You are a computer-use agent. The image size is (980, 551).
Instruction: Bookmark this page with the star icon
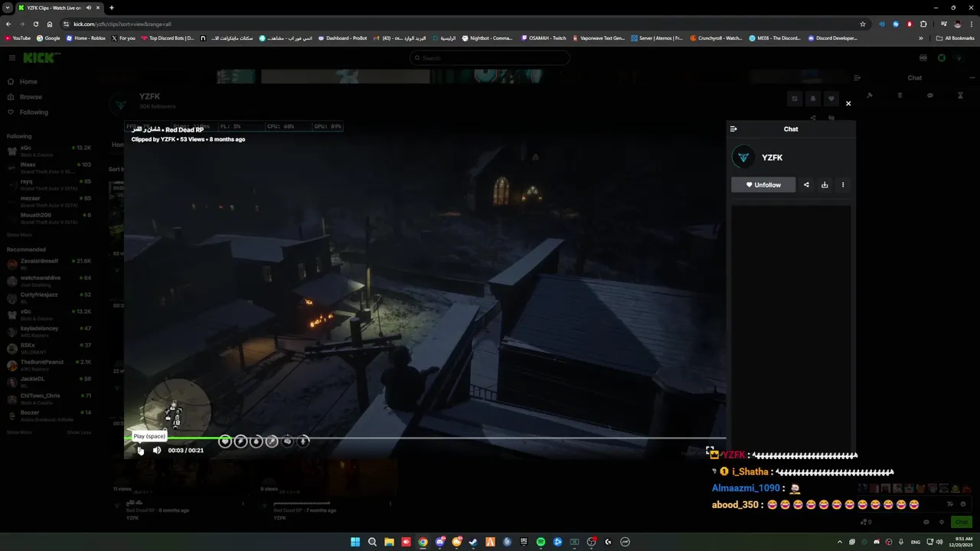[863, 24]
